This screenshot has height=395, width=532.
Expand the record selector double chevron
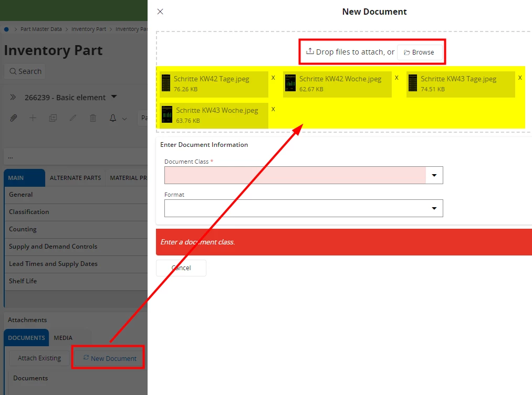[x=13, y=97]
